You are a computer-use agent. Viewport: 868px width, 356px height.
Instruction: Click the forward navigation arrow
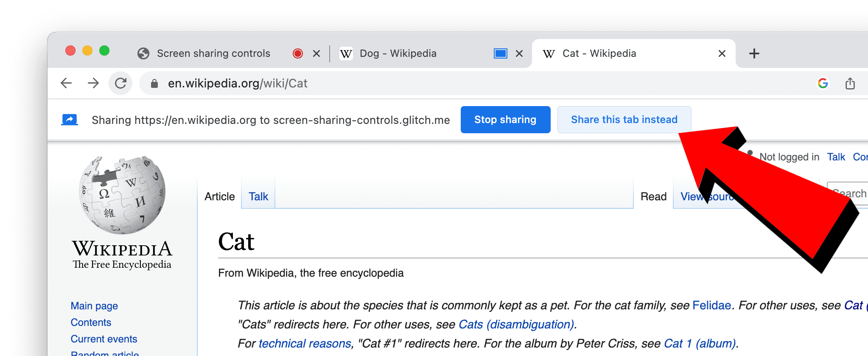coord(93,83)
